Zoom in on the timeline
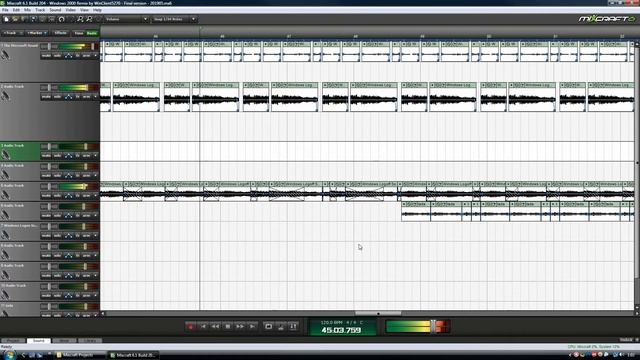Viewport: 640px width, 360px height. click(80, 19)
